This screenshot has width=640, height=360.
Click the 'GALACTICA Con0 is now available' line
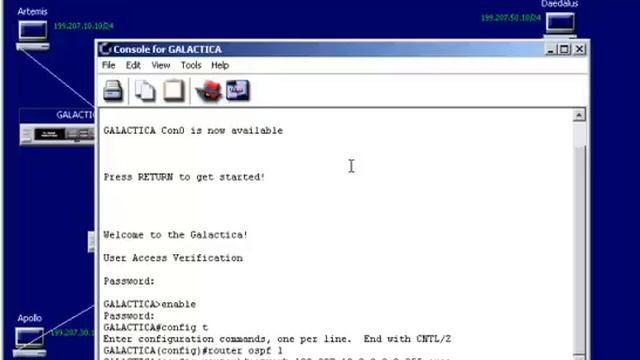coord(193,131)
